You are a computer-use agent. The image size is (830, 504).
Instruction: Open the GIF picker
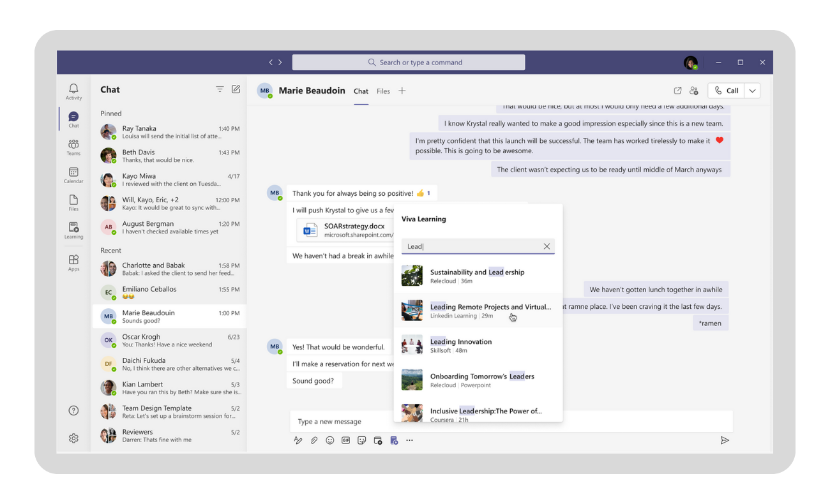345,440
